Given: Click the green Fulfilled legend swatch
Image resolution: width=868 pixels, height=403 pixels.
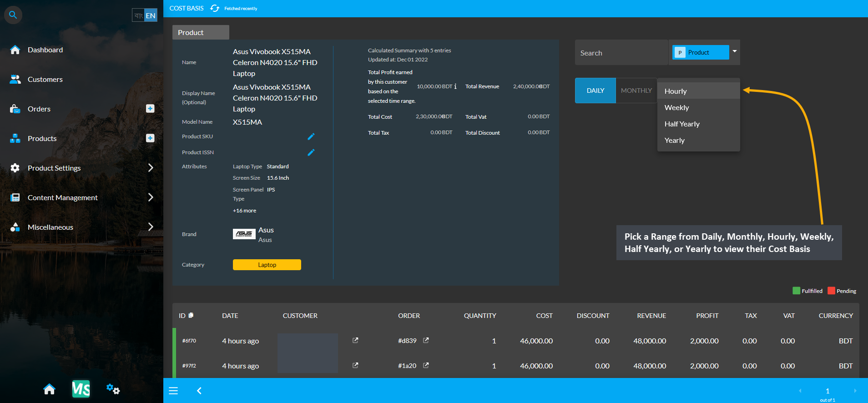Looking at the screenshot, I should pyautogui.click(x=797, y=291).
